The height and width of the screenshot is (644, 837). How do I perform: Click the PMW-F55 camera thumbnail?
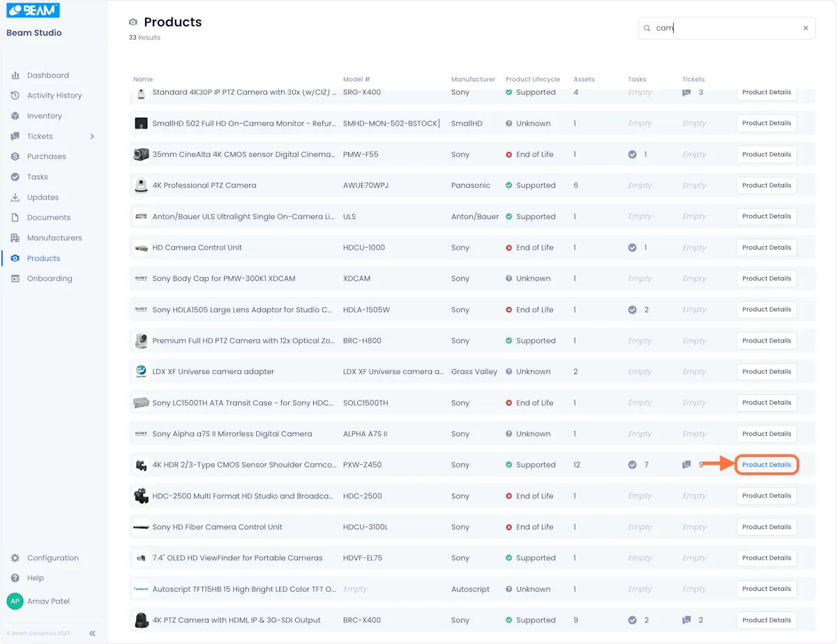point(141,155)
